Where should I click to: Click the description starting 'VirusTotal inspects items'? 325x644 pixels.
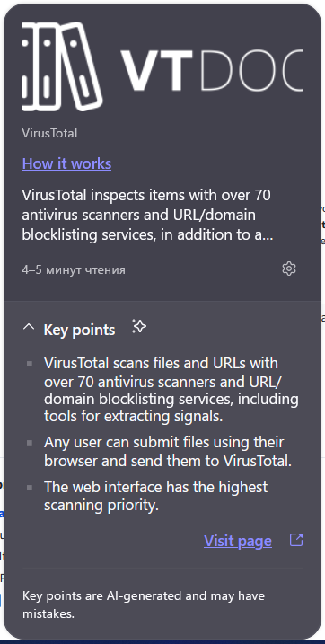click(x=148, y=215)
